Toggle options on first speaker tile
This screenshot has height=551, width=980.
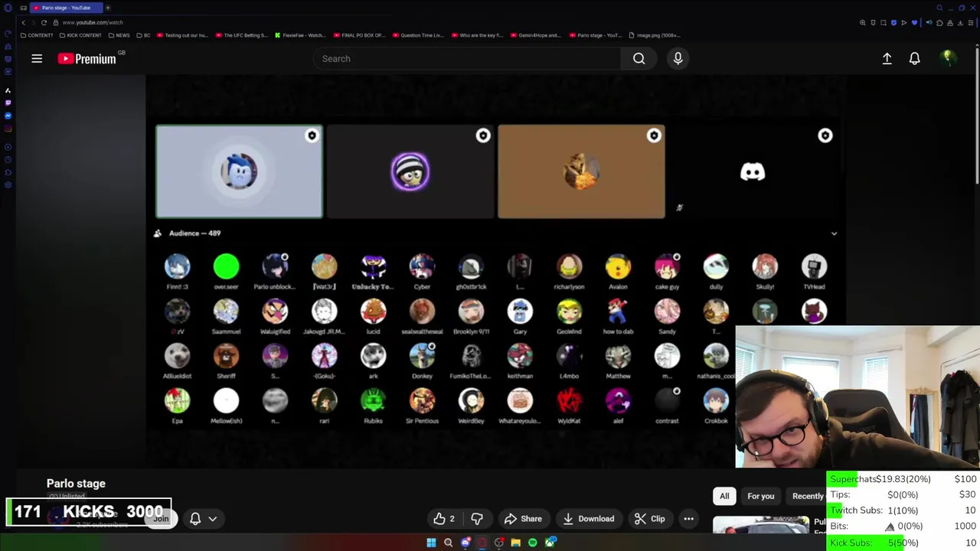pyautogui.click(x=312, y=135)
